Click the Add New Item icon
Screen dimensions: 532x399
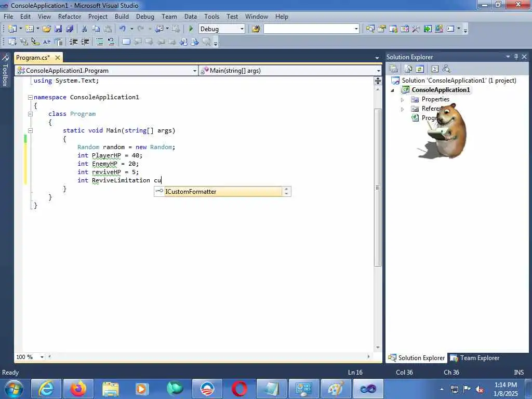point(30,29)
